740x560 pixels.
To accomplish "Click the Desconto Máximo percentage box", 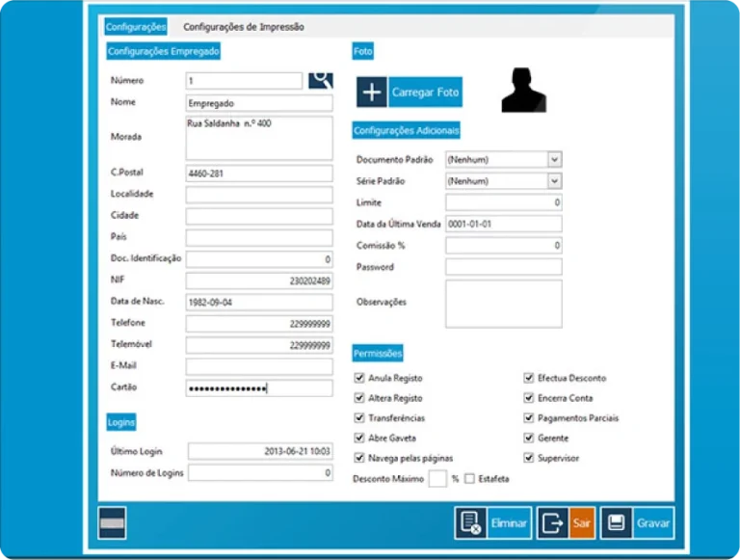I will [437, 479].
